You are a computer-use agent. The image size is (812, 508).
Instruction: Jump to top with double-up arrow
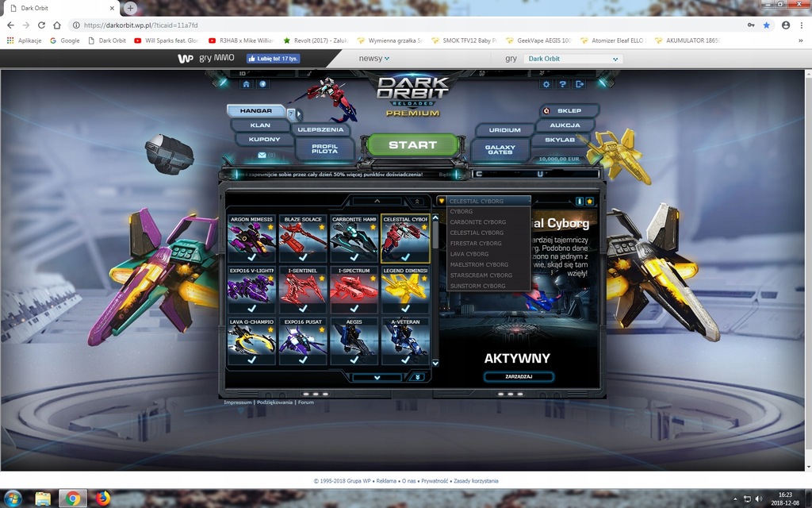(417, 201)
